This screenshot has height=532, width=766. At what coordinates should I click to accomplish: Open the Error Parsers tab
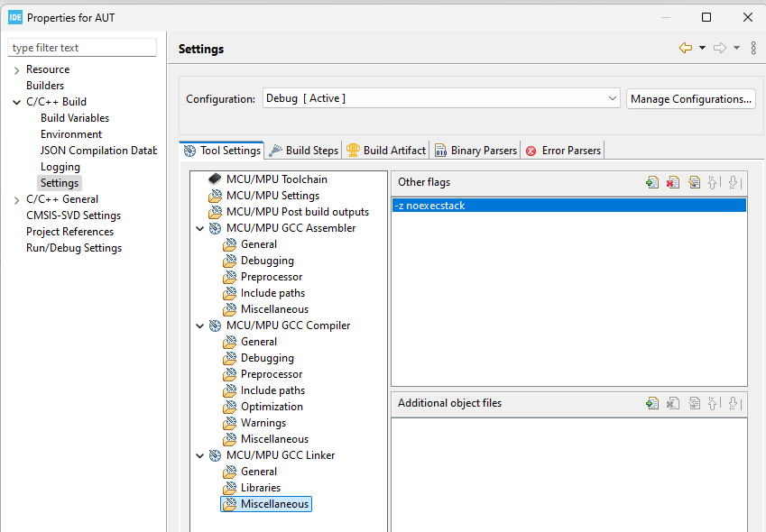563,151
